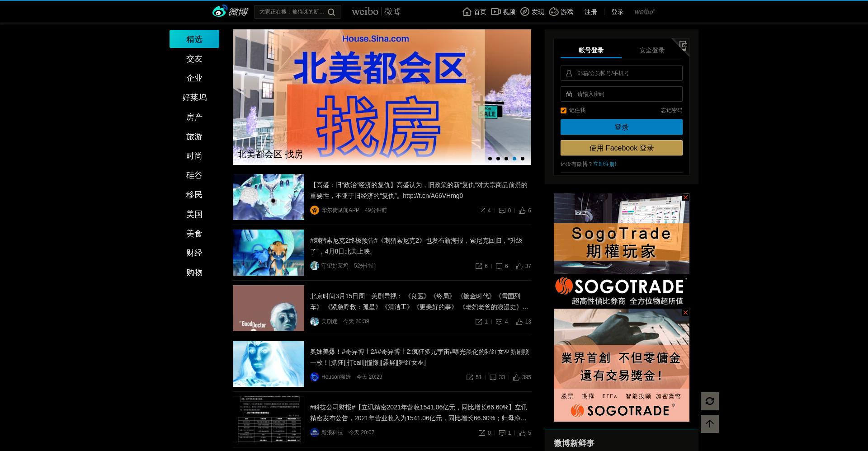Click 立即注册 link
Screen dimensions: 868x451
(604, 164)
